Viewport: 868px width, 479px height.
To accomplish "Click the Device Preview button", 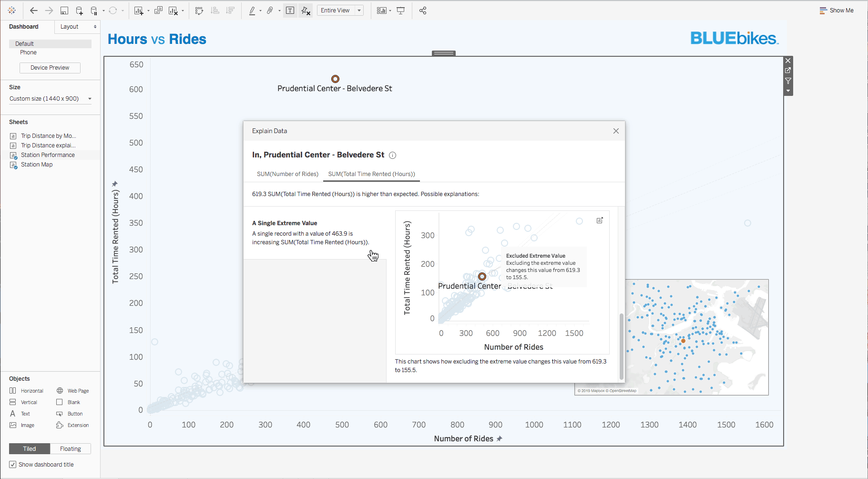I will tap(50, 67).
